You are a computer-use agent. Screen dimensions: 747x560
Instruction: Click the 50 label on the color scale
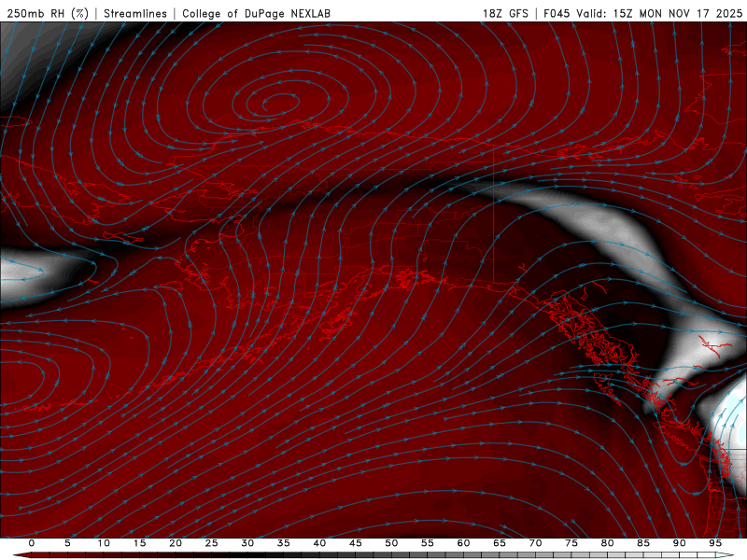click(391, 543)
